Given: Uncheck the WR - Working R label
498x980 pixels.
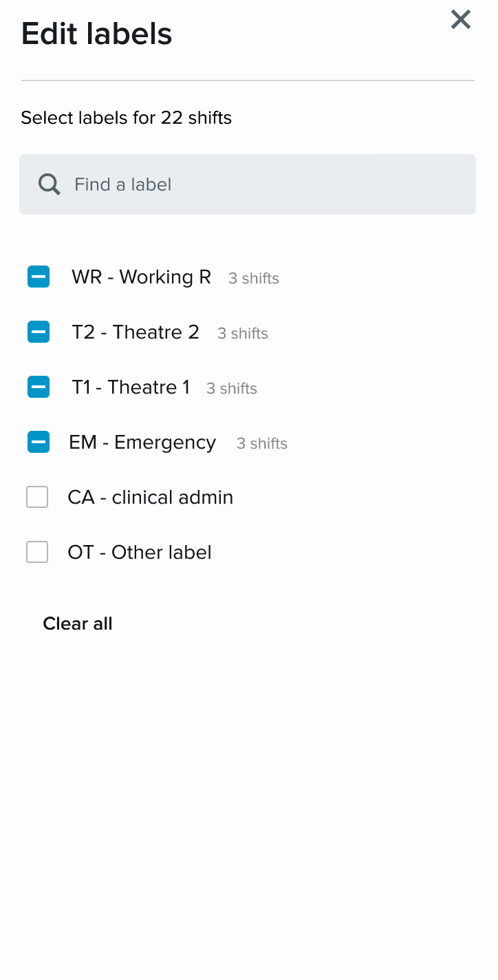Looking at the screenshot, I should [38, 277].
